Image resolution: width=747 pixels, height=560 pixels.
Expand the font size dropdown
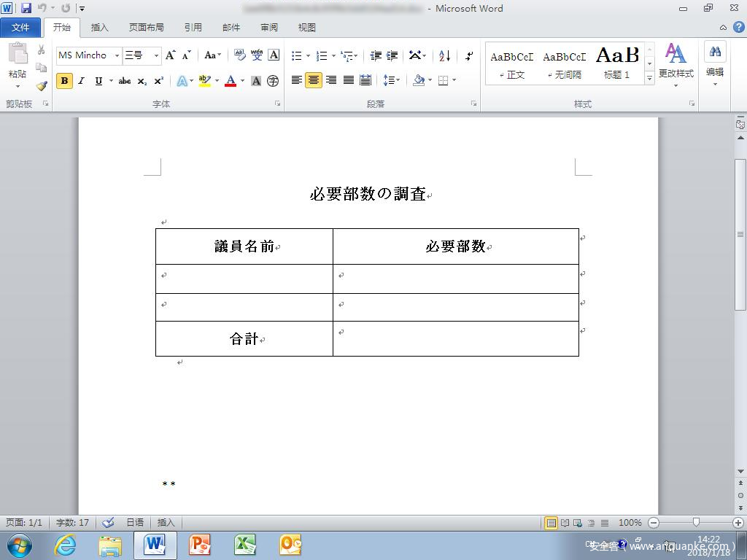(x=156, y=55)
